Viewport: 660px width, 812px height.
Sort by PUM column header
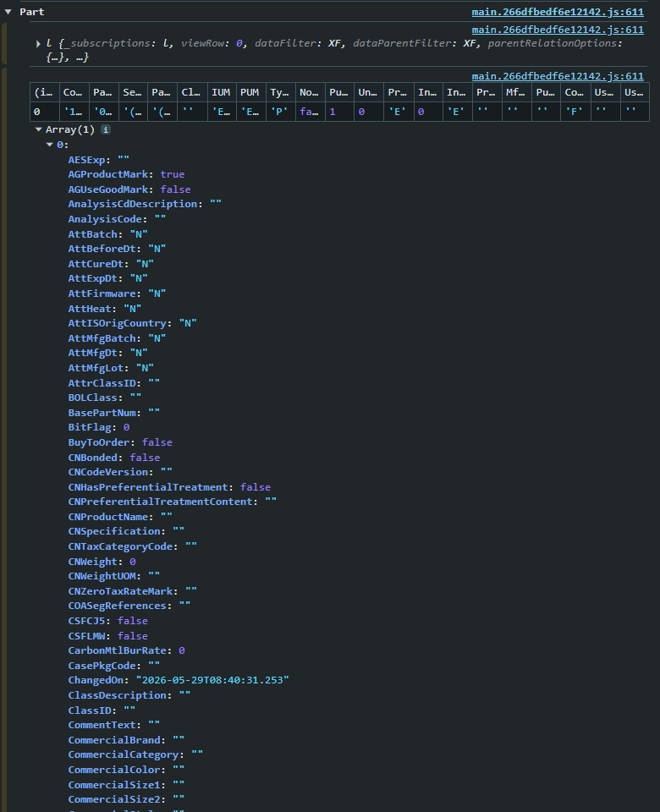point(250,92)
